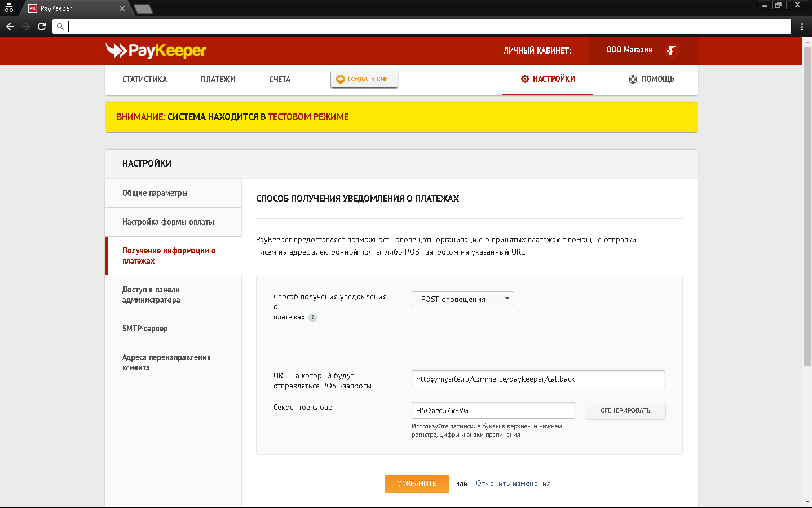Click the Создать счёт button
The height and width of the screenshot is (508, 812).
(364, 80)
